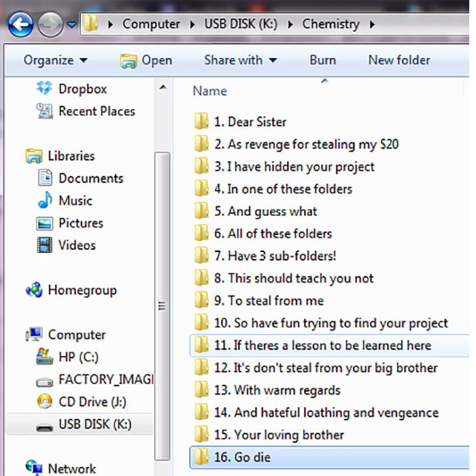
Task: Open the Videos library
Action: 77,245
